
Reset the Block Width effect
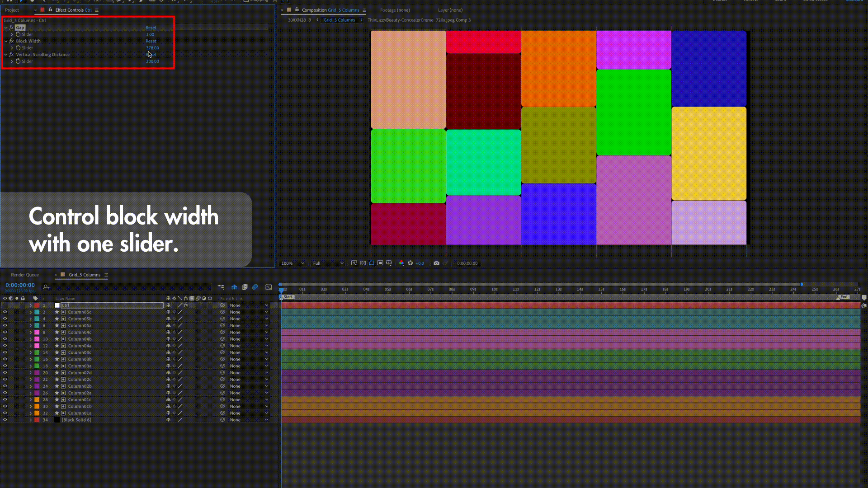tap(151, 41)
